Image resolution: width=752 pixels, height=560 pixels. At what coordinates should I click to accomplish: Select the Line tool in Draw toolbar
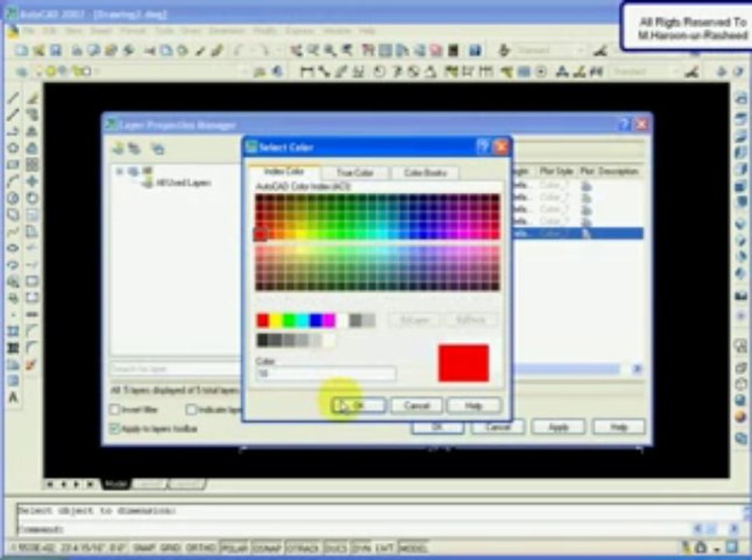pos(13,98)
